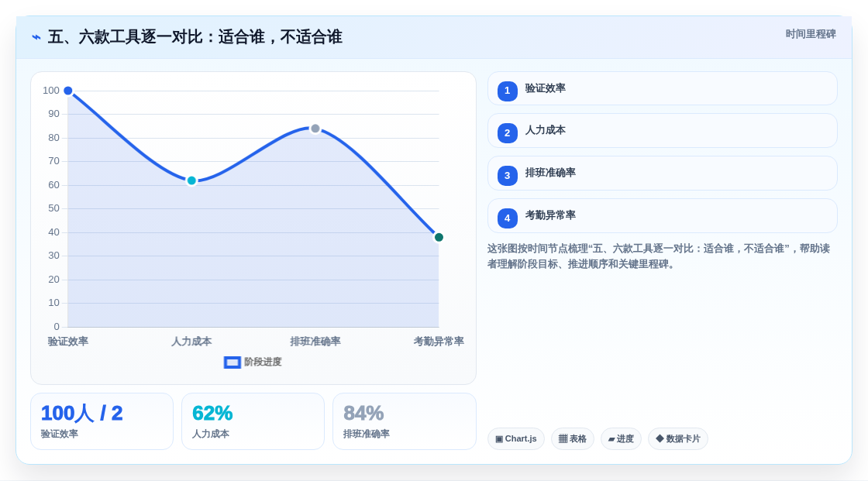Click the number 2 badge for 人力成本
Viewport: 868px width, 481px height.
point(507,133)
